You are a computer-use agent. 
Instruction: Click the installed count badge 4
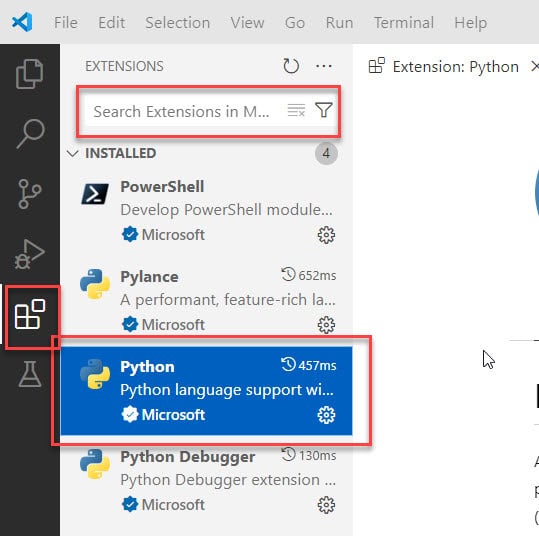(326, 153)
